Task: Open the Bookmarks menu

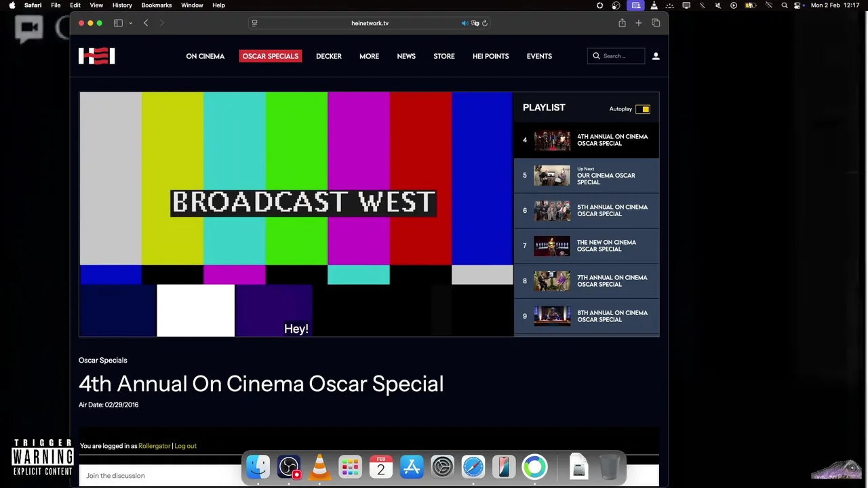Action: pos(157,5)
